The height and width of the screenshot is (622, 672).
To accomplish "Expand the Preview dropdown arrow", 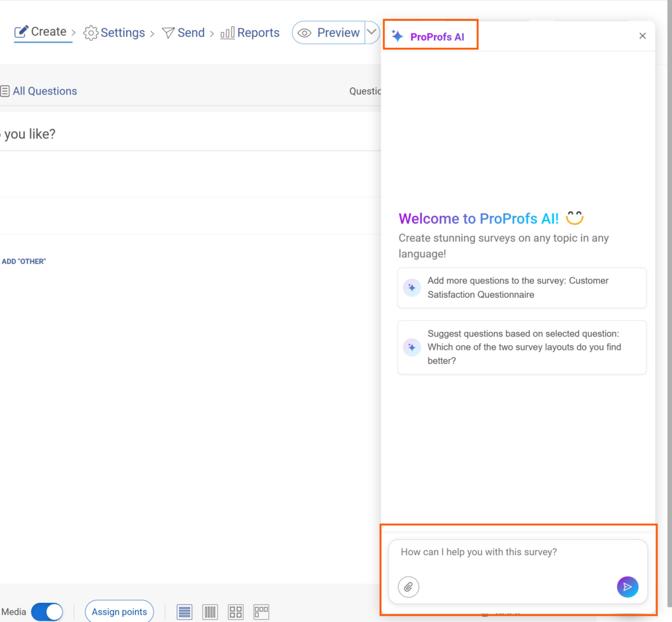I will tap(372, 32).
